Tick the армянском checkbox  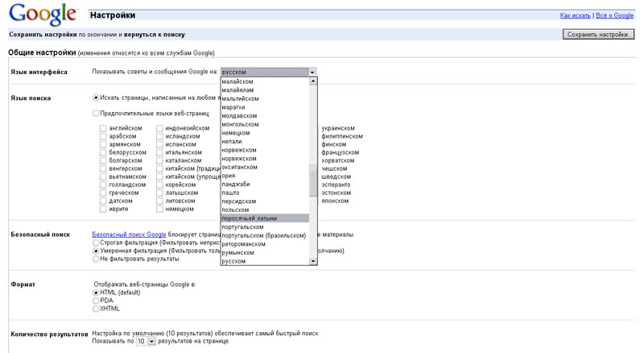click(x=103, y=144)
